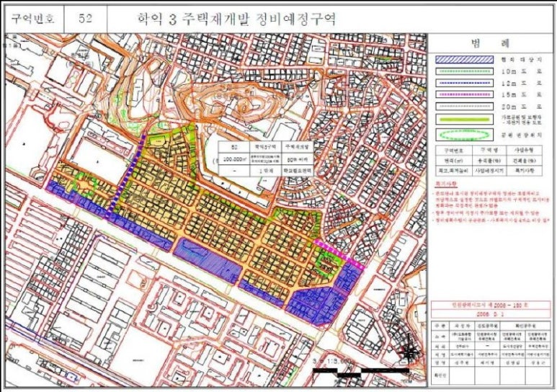Screen dimensions: 557x392
Task: Click the magenta dotted road on the map
Action: (x=339, y=254)
